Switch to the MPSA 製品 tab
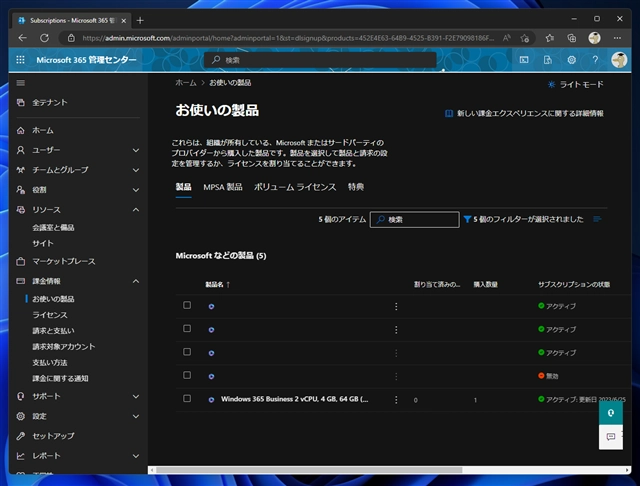Image resolution: width=640 pixels, height=486 pixels. coord(223,187)
